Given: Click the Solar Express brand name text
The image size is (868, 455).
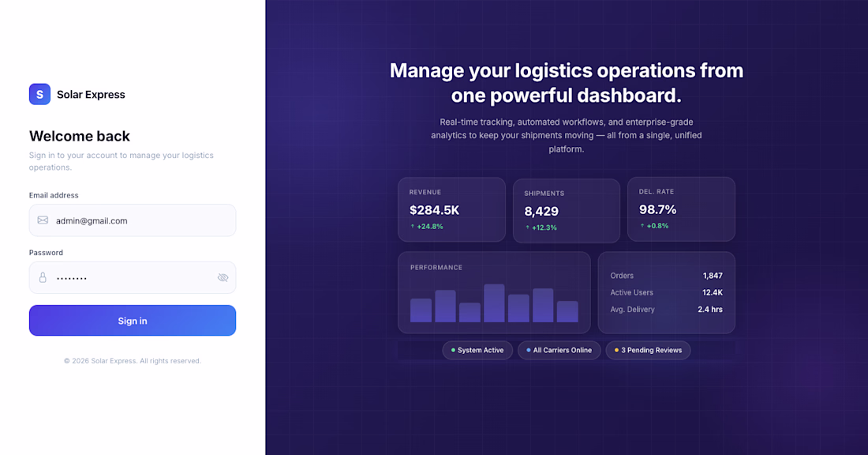Looking at the screenshot, I should tap(91, 95).
